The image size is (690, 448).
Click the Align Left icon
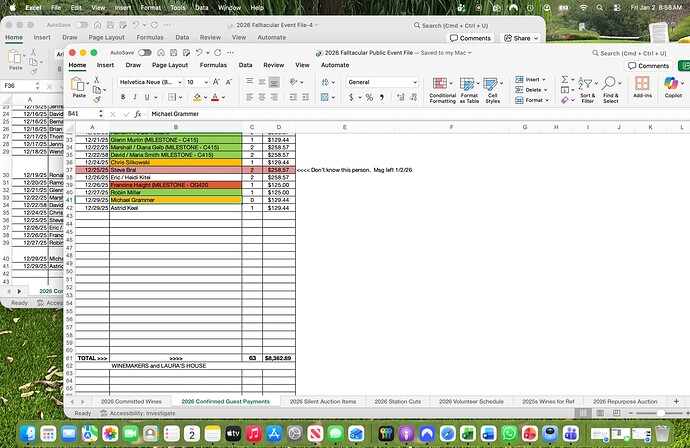click(250, 97)
